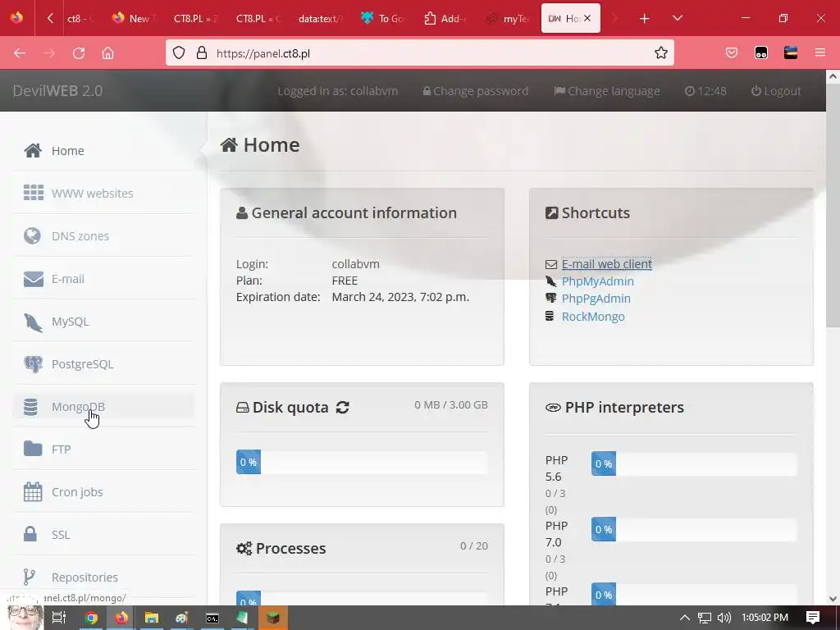Click the padlock site information icon
Viewport: 840px width, 630px height.
point(202,52)
